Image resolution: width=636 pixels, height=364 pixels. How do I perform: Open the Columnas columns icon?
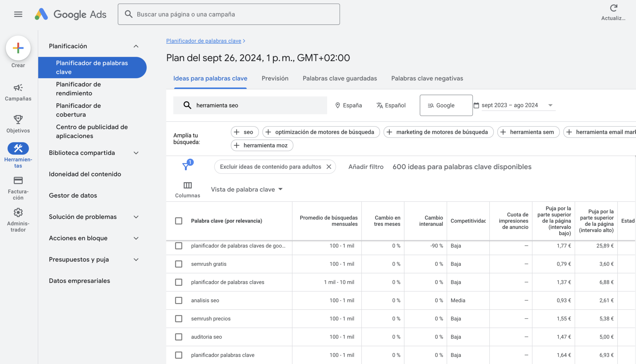188,185
